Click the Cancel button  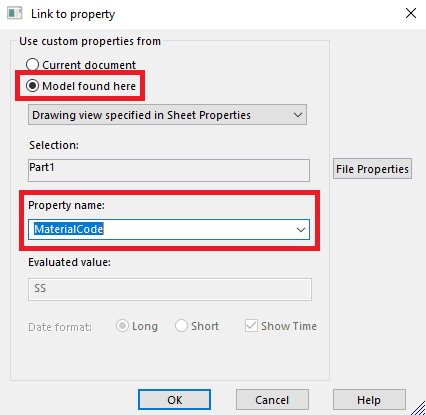[272, 400]
